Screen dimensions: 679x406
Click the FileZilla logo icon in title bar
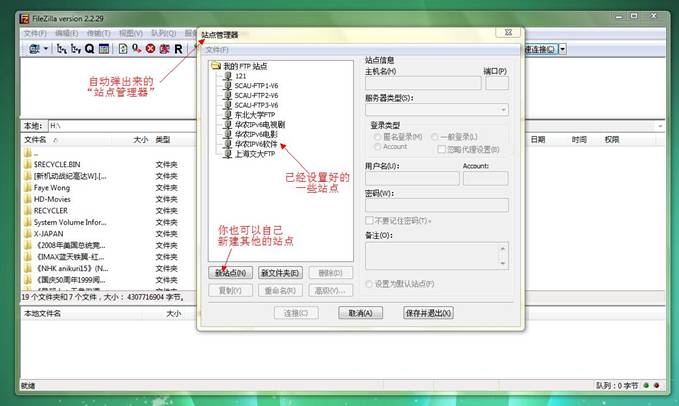click(25, 19)
